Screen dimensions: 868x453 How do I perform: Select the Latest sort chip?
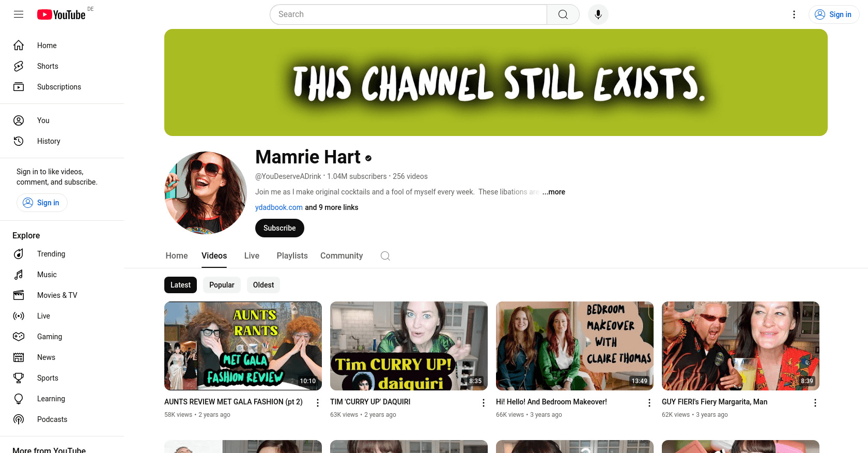click(180, 285)
